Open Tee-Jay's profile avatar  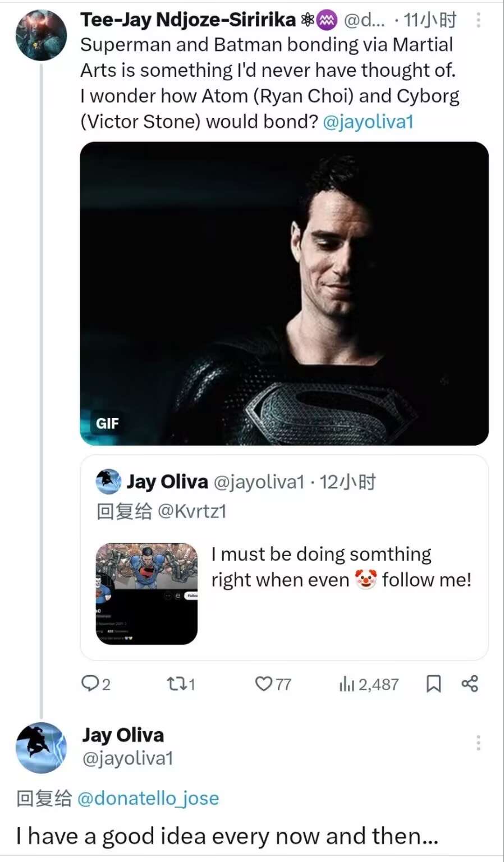click(x=41, y=35)
